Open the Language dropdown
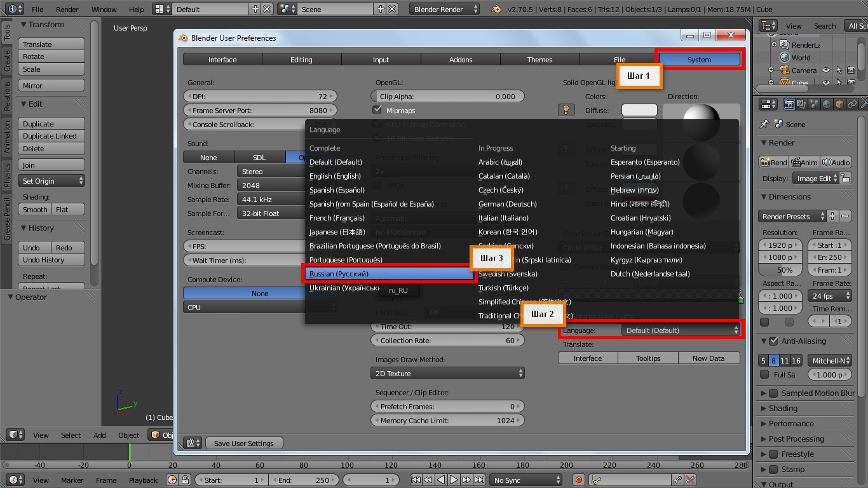The height and width of the screenshot is (488, 868). tap(681, 330)
